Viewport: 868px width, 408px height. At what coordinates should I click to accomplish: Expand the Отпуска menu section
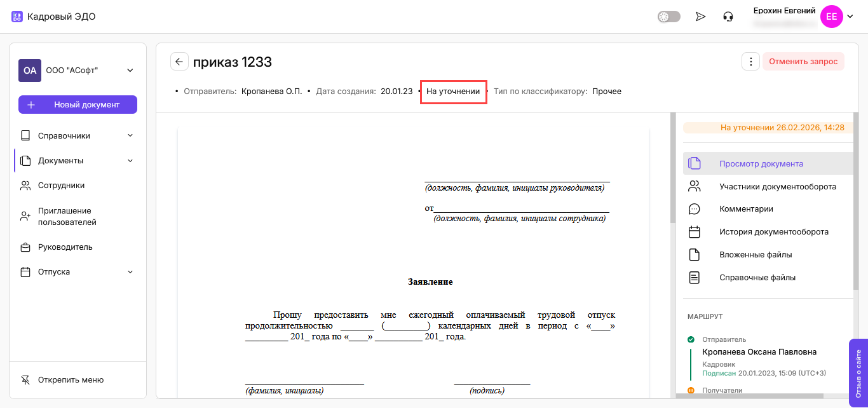point(130,272)
